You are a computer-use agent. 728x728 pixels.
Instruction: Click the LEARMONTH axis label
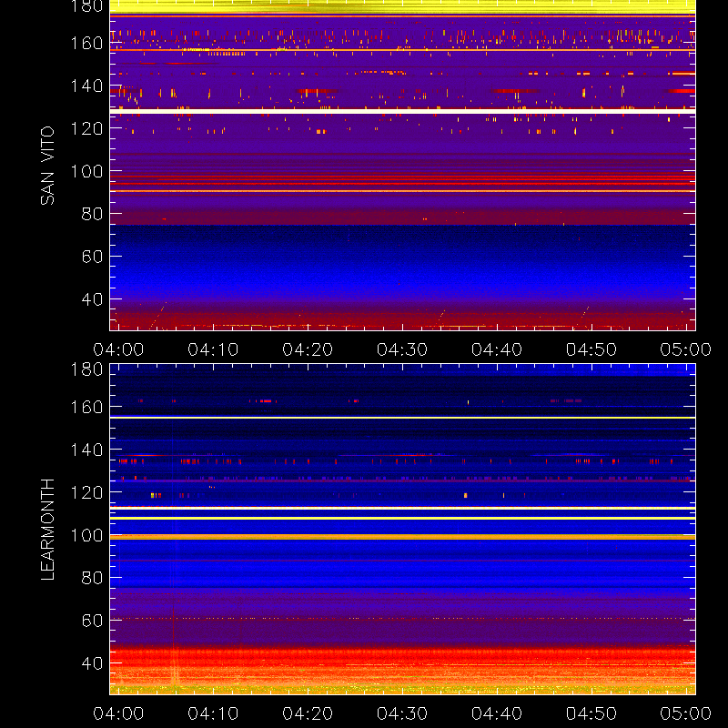47,530
